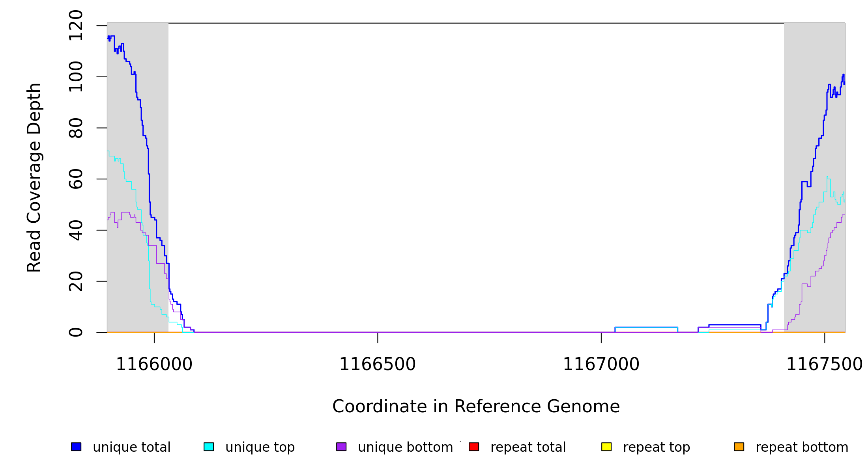Click the cyan unique top legend swatch
Screen dimensions: 868x473
209,447
